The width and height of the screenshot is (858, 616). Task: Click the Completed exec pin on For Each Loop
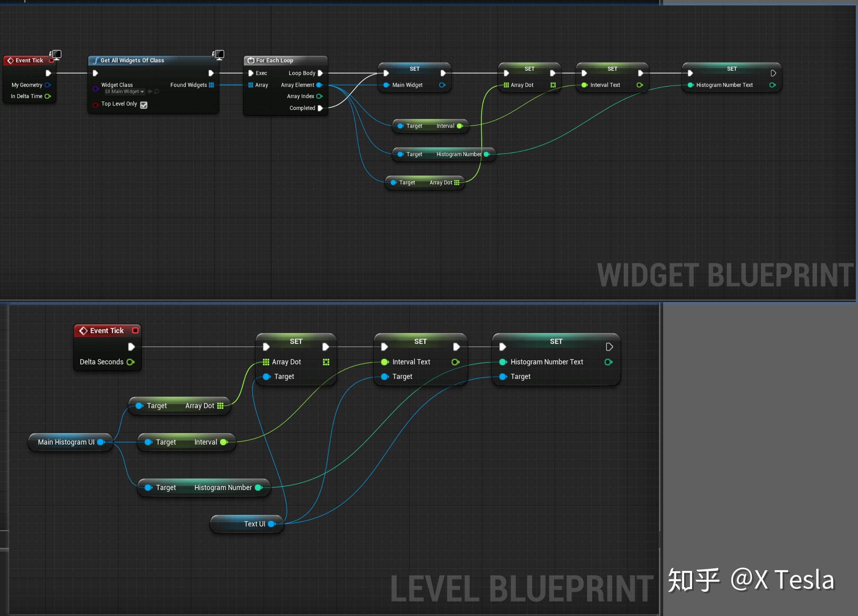(x=321, y=108)
